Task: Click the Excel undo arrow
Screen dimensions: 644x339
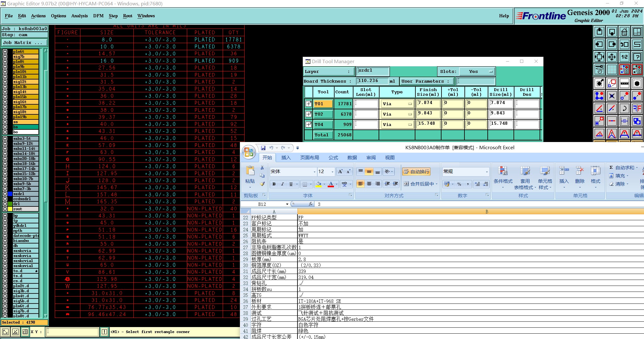Action: (271, 148)
